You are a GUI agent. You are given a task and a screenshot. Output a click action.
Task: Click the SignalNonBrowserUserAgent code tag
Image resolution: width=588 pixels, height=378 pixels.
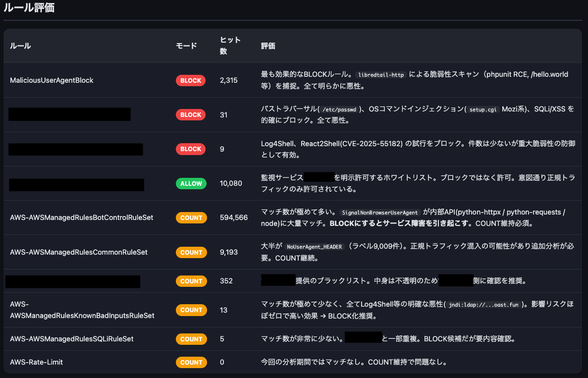tap(380, 212)
